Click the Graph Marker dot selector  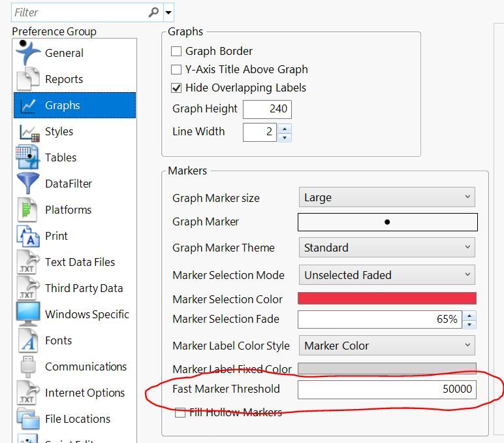388,222
